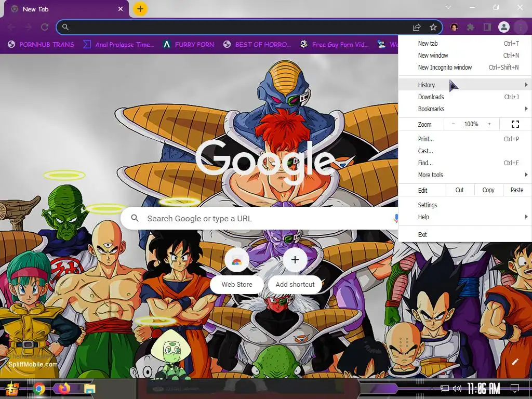Click the Cut button in Edit row

tap(459, 190)
